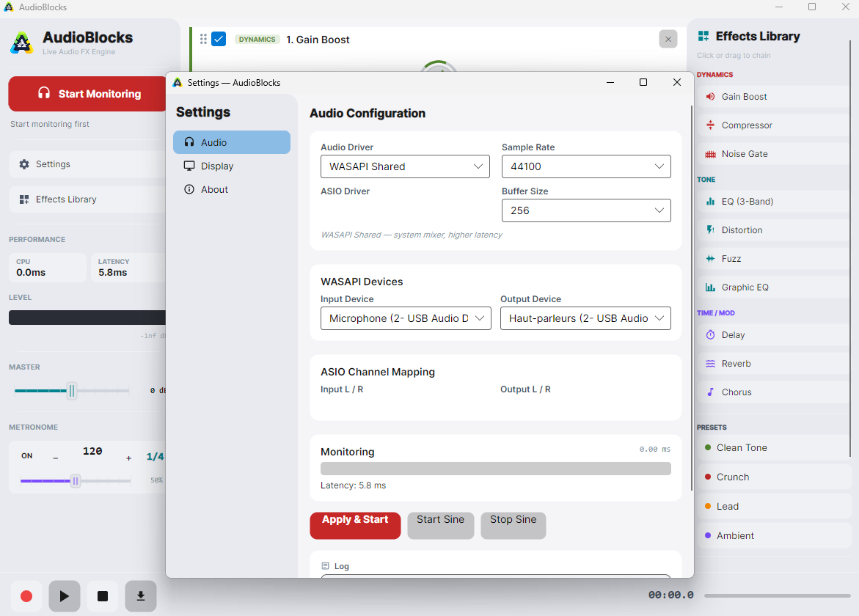Click the Settings gear icon in main sidebar
859x616 pixels.
click(x=24, y=164)
